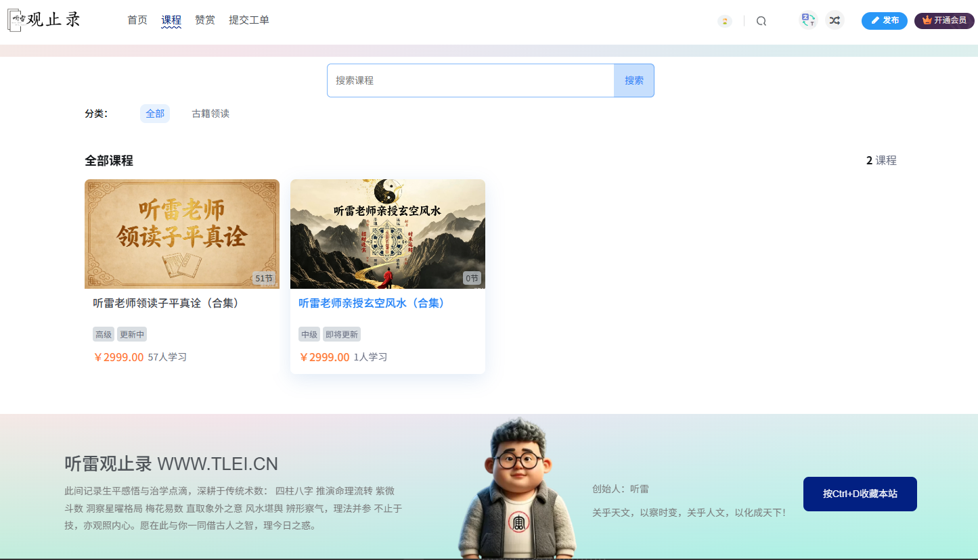The image size is (978, 560).
Task: Open the user avatar icon in header
Action: [725, 21]
